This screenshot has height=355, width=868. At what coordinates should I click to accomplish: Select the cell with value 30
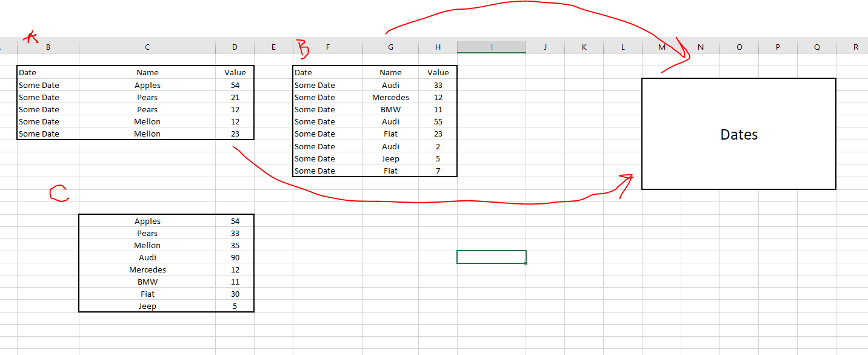tap(235, 294)
